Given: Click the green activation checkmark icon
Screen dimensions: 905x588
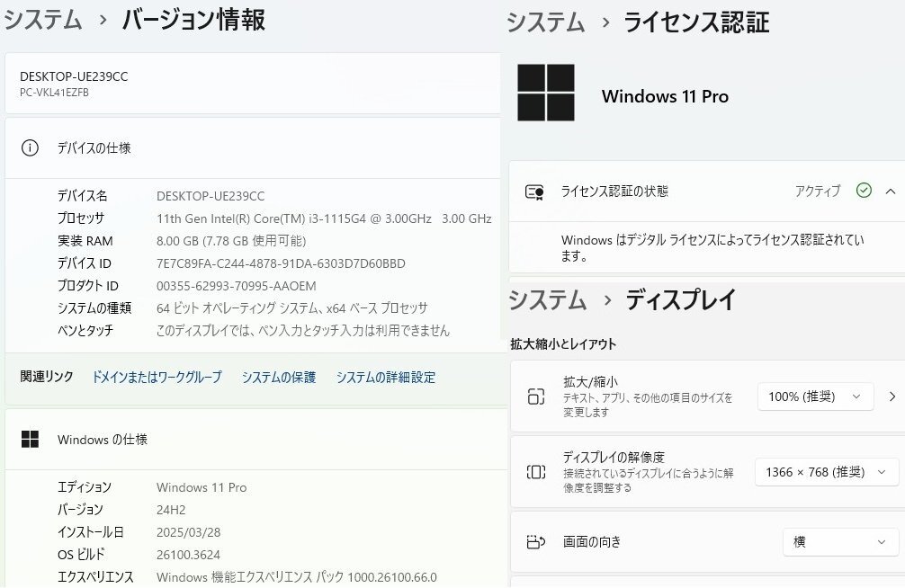Looking at the screenshot, I should click(x=864, y=191).
